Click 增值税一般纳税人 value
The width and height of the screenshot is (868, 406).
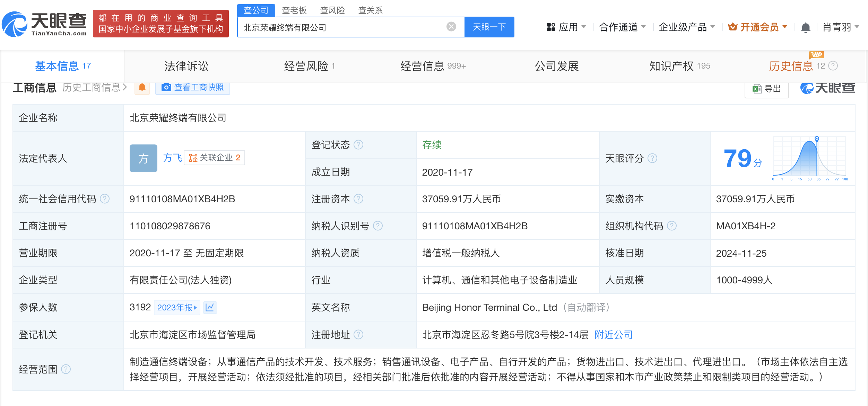[461, 253]
